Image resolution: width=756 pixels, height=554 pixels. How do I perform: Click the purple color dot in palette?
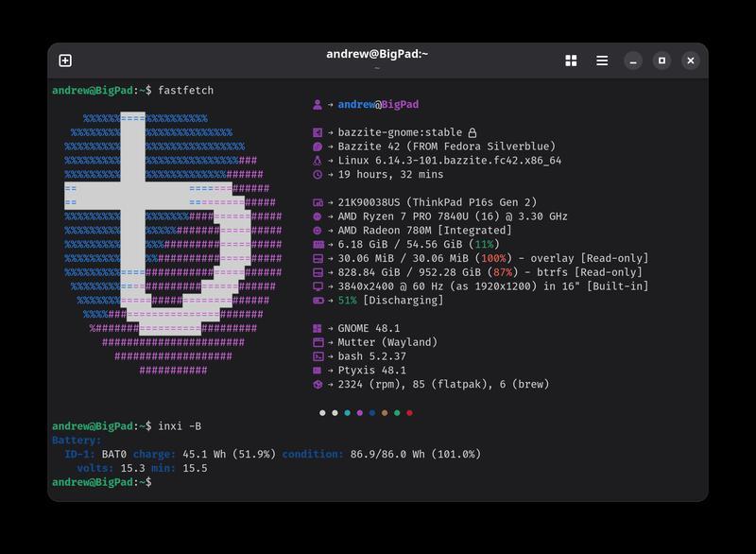coord(359,413)
